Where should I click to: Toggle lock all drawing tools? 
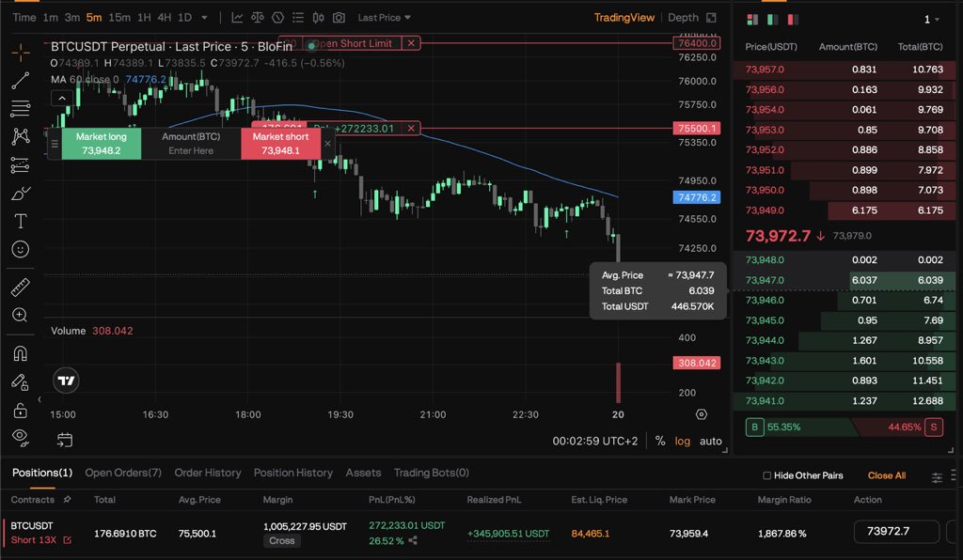pyautogui.click(x=21, y=410)
